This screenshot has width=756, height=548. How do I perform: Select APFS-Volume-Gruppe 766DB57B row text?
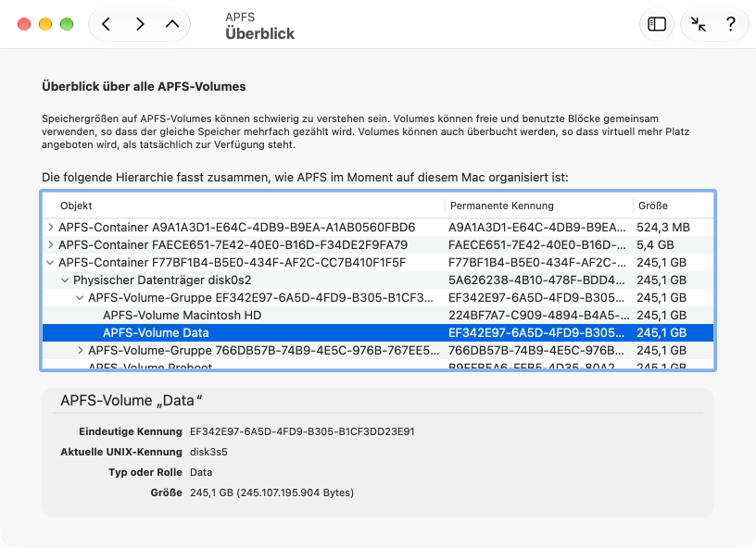click(264, 351)
